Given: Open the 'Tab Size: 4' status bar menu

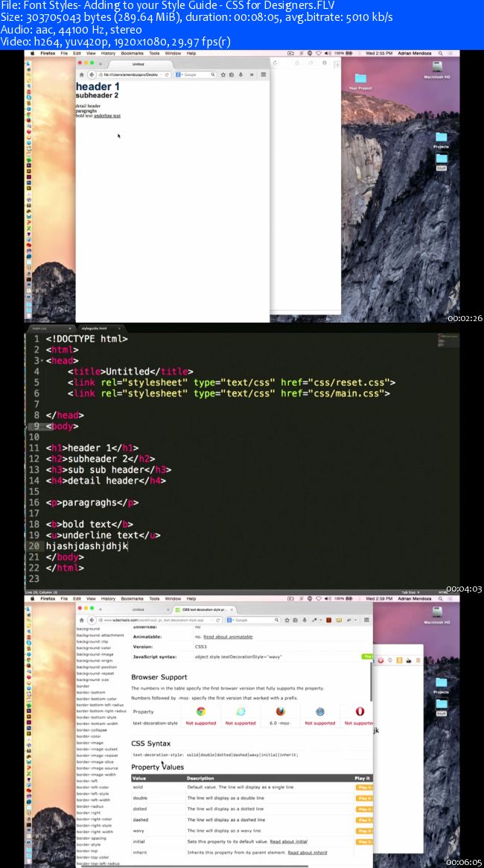Looking at the screenshot, I should (x=410, y=592).
